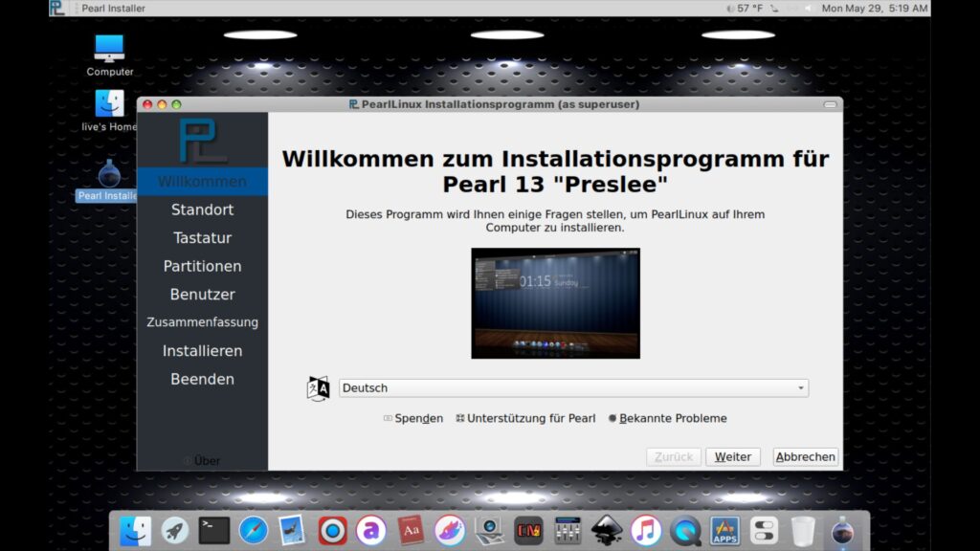
Task: Open the toggle-switches settings dock icon
Action: tap(764, 531)
